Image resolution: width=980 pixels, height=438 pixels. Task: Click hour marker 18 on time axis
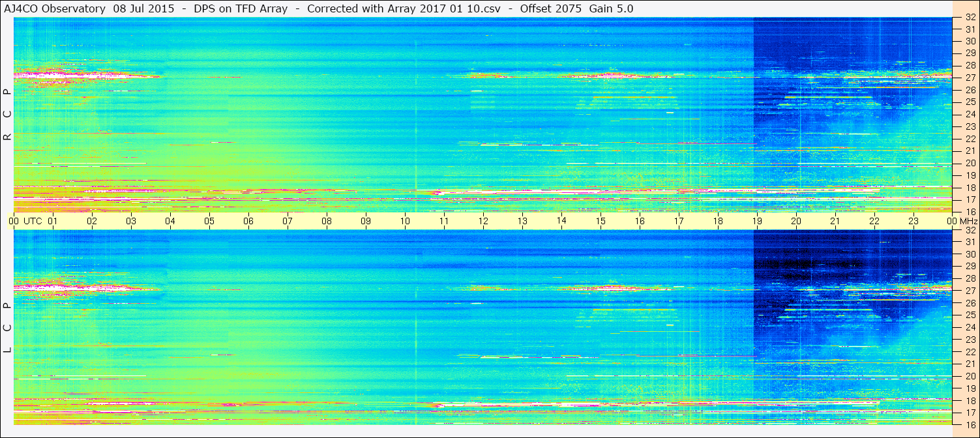tap(718, 221)
